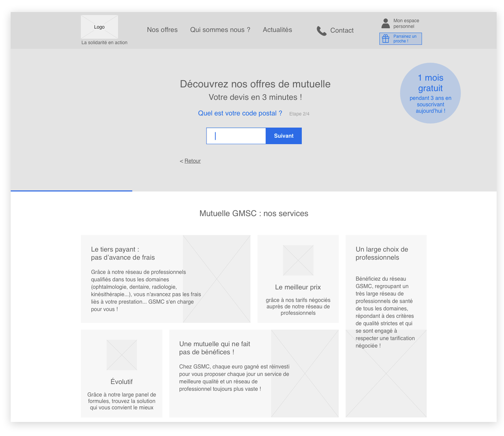504x436 pixels.
Task: Click the postal code input field
Action: point(236,136)
